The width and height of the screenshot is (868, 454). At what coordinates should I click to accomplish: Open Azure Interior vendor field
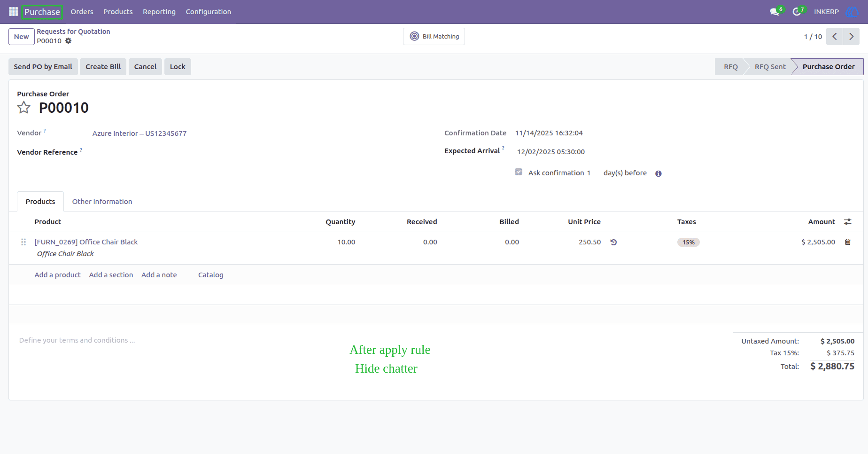coord(139,133)
